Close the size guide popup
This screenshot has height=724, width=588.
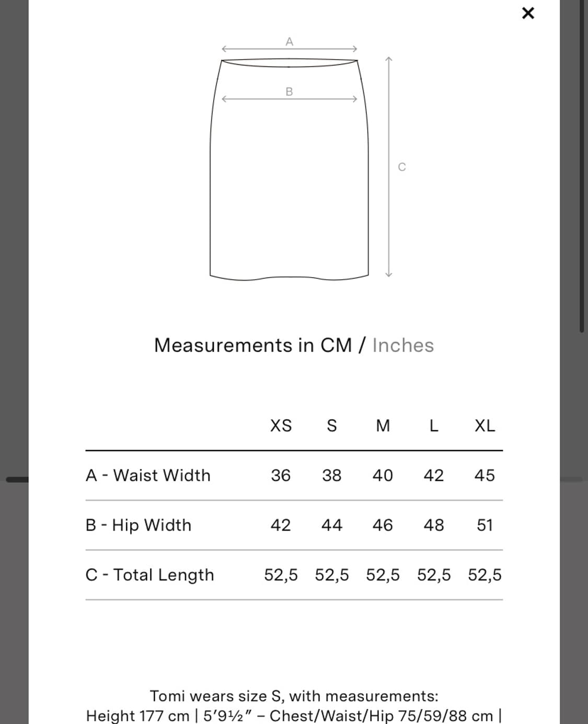[x=528, y=13]
